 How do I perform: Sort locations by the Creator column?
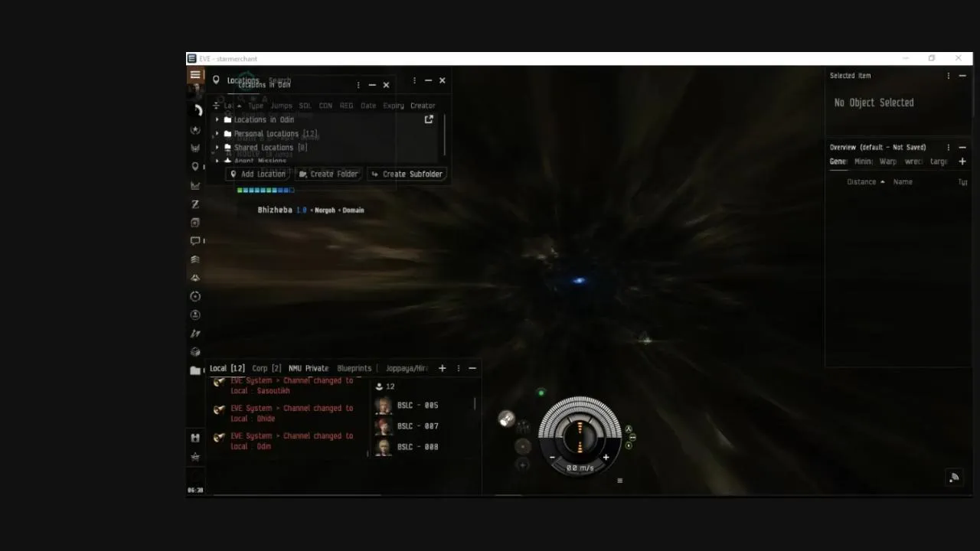point(423,106)
